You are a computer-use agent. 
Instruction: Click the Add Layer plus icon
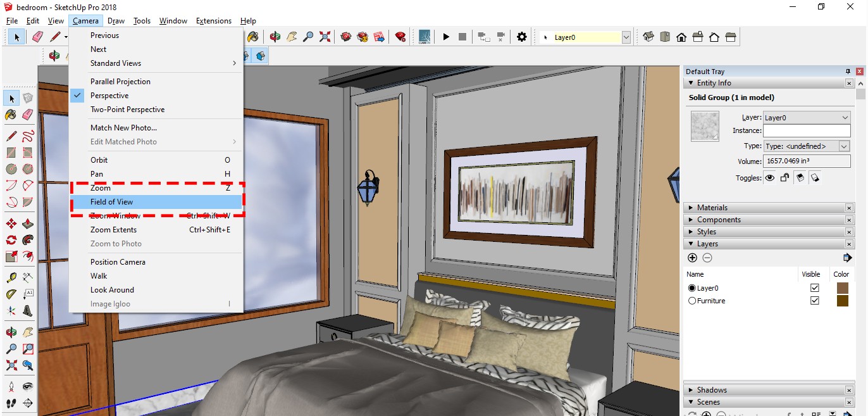[692, 258]
